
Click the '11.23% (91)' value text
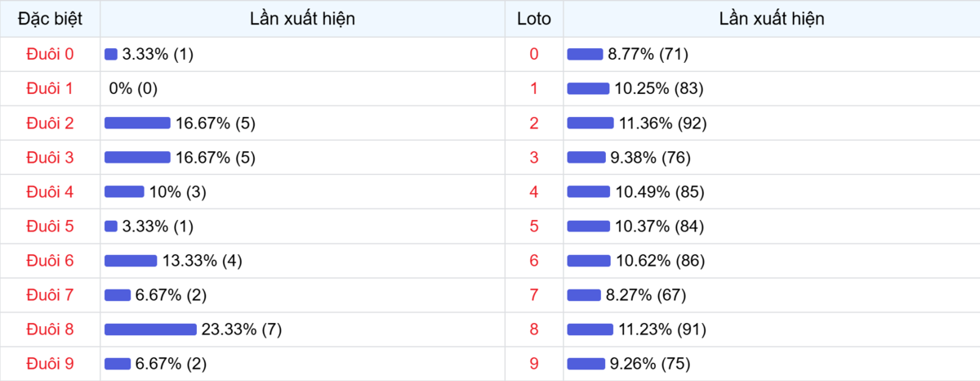[661, 329]
